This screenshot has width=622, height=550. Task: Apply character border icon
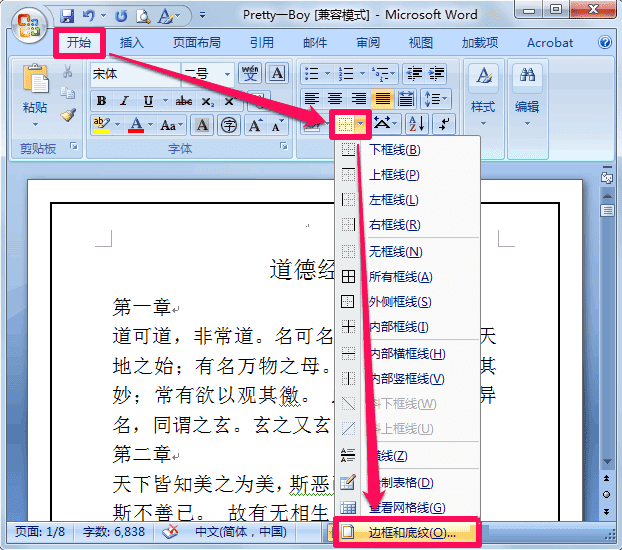click(277, 73)
